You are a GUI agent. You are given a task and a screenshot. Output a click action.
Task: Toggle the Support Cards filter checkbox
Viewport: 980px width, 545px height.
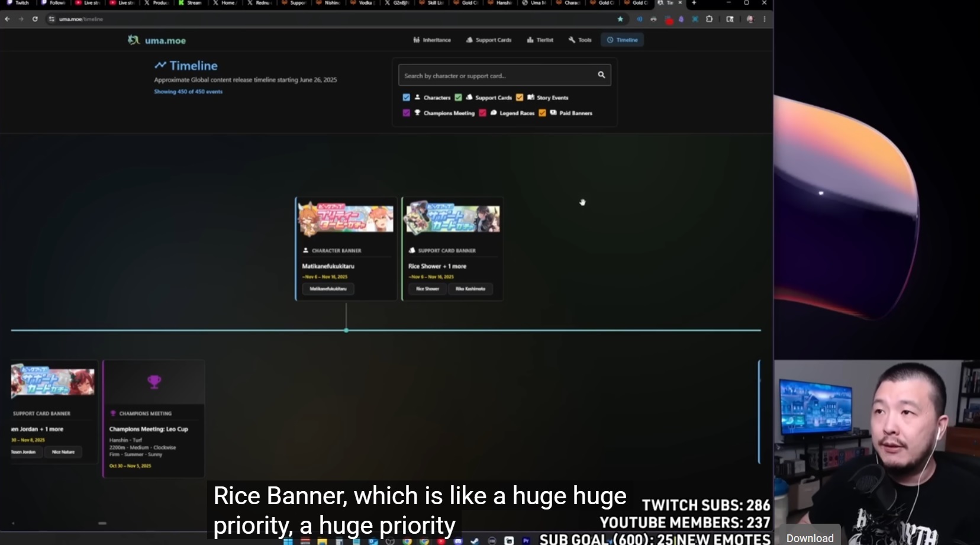click(458, 98)
